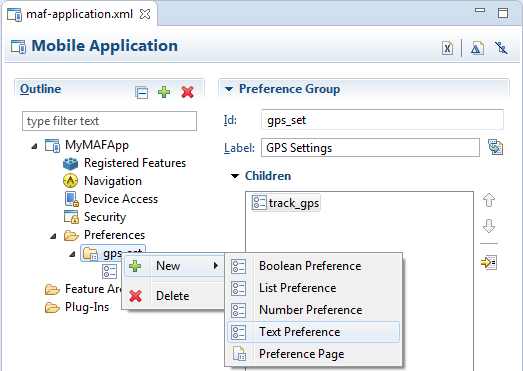523x371 pixels.
Task: Click the green plus Add icon in Outline
Action: pyautogui.click(x=164, y=92)
